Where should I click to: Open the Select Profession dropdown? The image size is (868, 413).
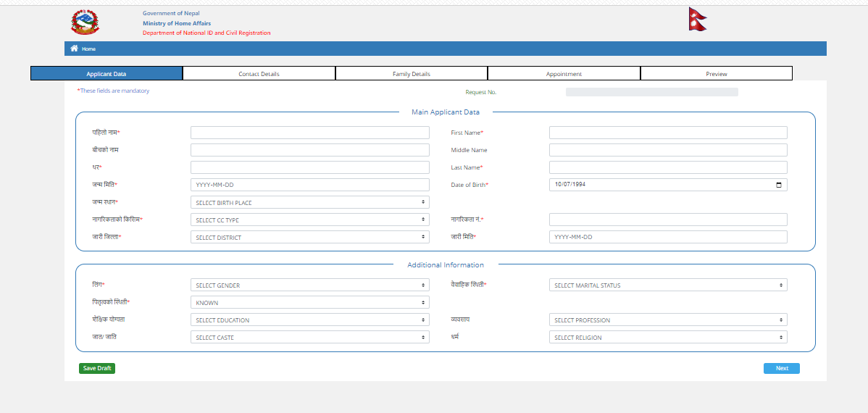coord(668,320)
